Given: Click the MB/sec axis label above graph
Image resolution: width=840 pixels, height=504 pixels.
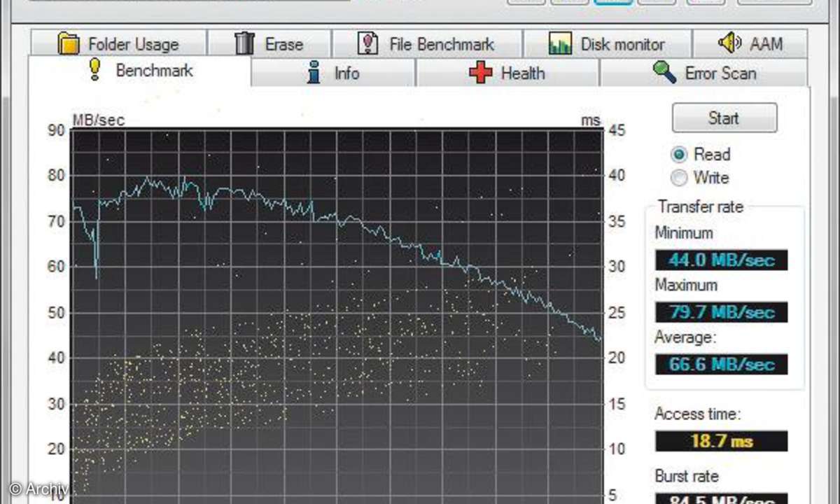Looking at the screenshot, I should point(98,120).
